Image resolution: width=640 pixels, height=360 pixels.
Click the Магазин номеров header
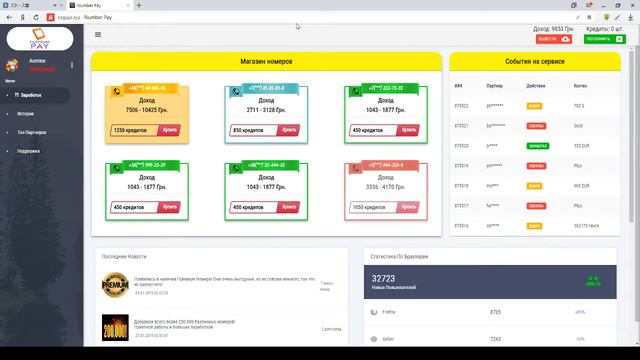266,62
